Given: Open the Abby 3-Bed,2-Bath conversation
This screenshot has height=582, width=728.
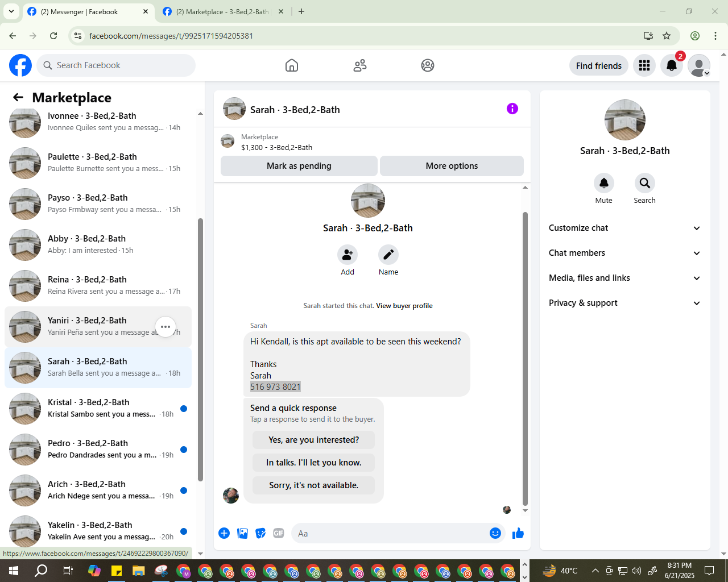Looking at the screenshot, I should [98, 244].
